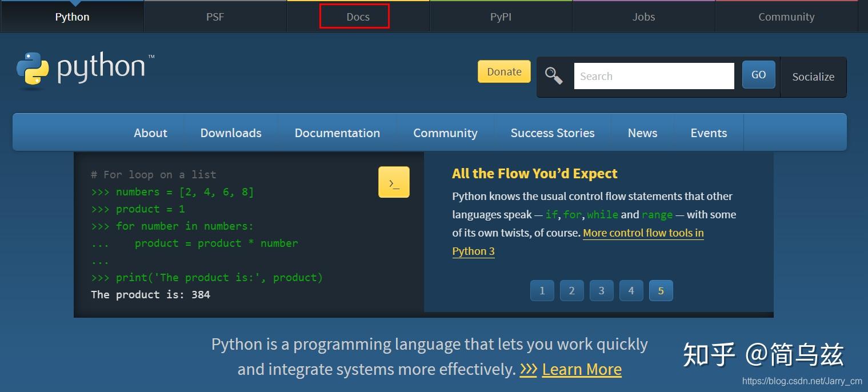The width and height of the screenshot is (868, 392).
Task: Open the Python top tab
Action: tap(72, 17)
